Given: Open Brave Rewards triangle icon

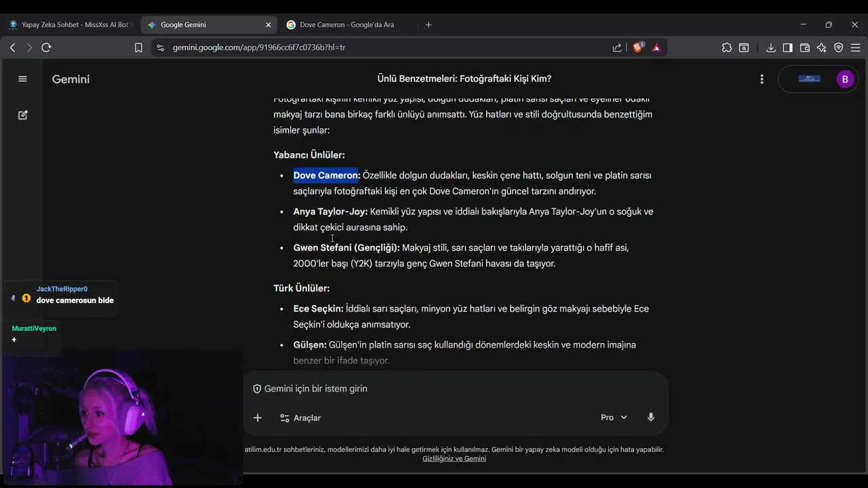Looking at the screenshot, I should (x=656, y=47).
